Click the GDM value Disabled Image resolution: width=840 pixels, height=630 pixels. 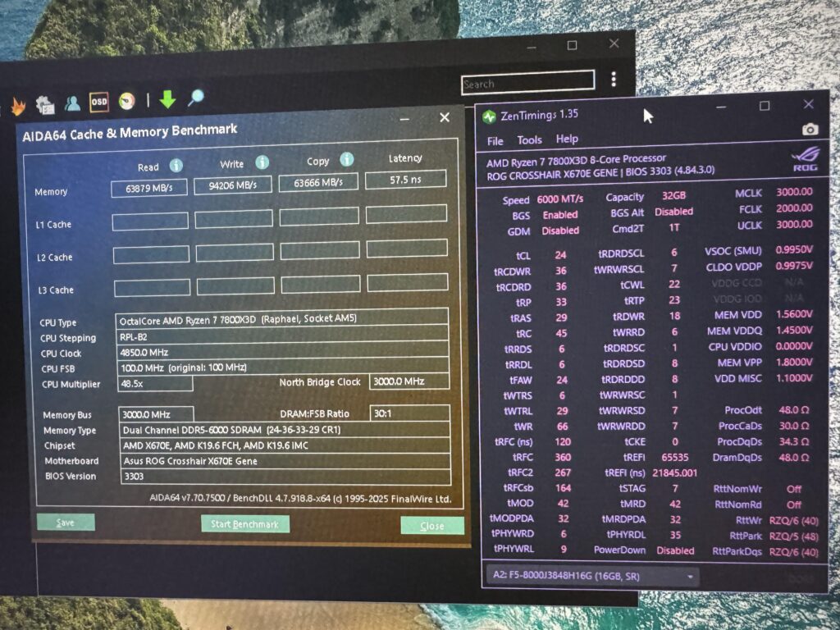[x=559, y=231]
